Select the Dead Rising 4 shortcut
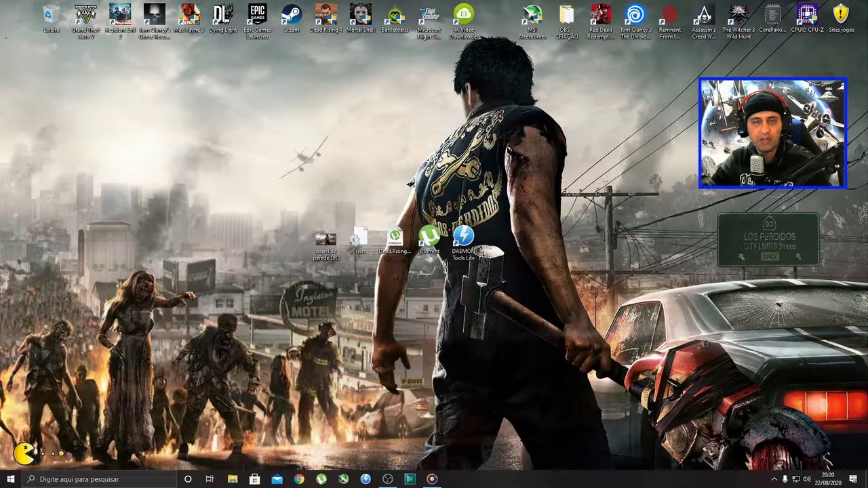868x488 pixels. click(326, 20)
